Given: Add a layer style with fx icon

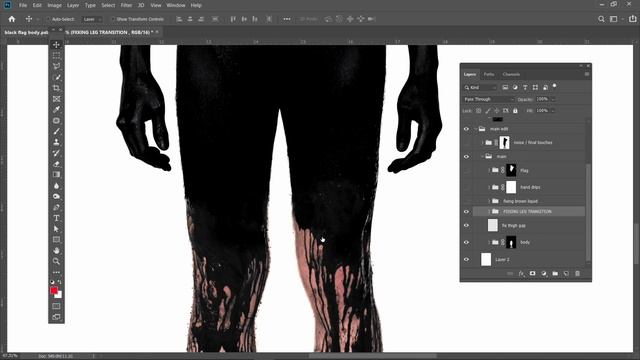Looking at the screenshot, I should point(521,273).
